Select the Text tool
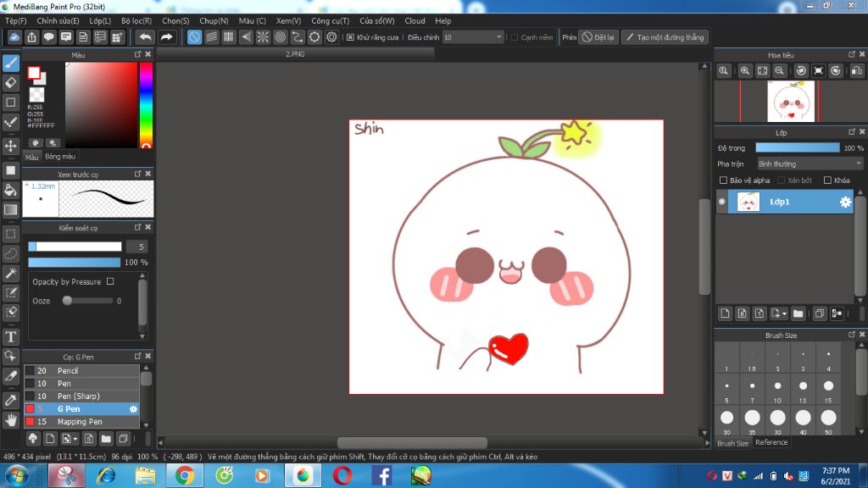 [x=11, y=336]
